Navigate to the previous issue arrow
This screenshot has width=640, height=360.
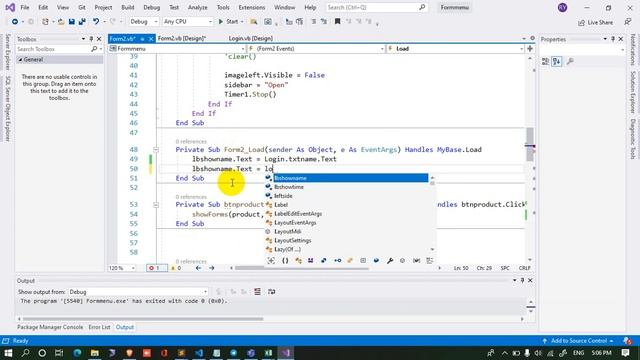(x=198, y=268)
